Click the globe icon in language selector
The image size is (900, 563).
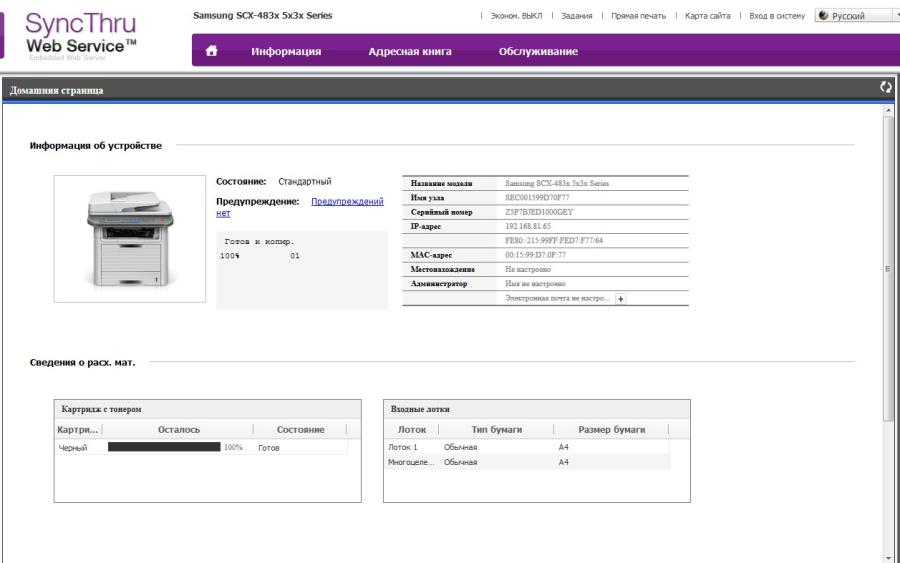click(826, 16)
